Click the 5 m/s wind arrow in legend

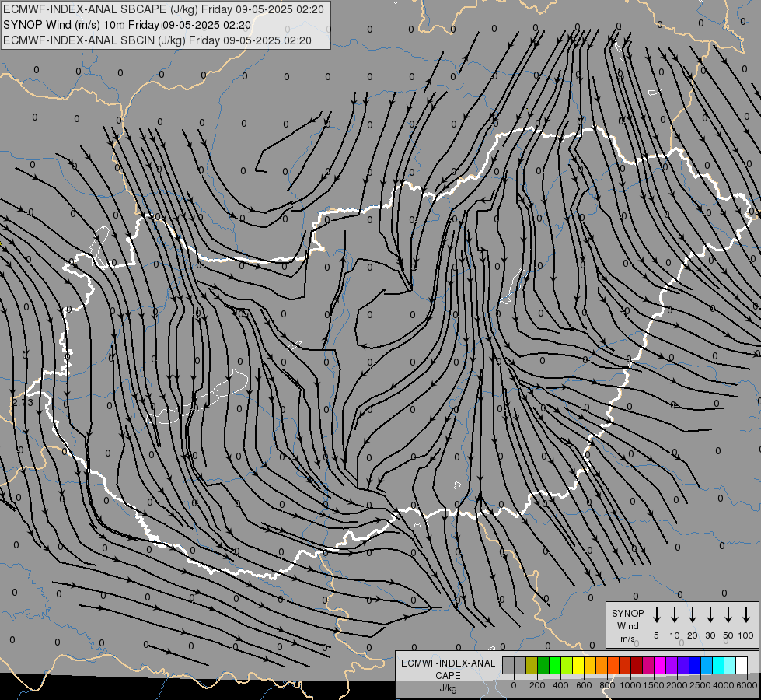pyautogui.click(x=657, y=615)
